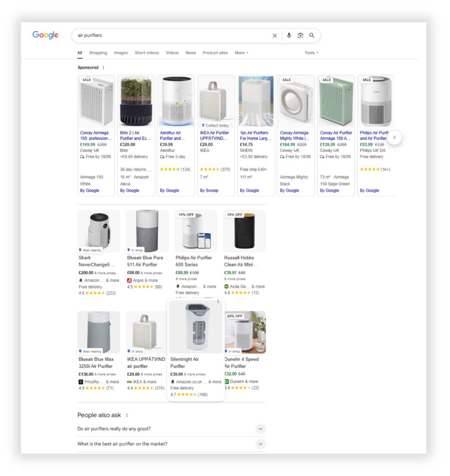Expand 'Do air purifiers really do any good?'
Image resolution: width=450 pixels, height=476 pixels.
[260, 429]
